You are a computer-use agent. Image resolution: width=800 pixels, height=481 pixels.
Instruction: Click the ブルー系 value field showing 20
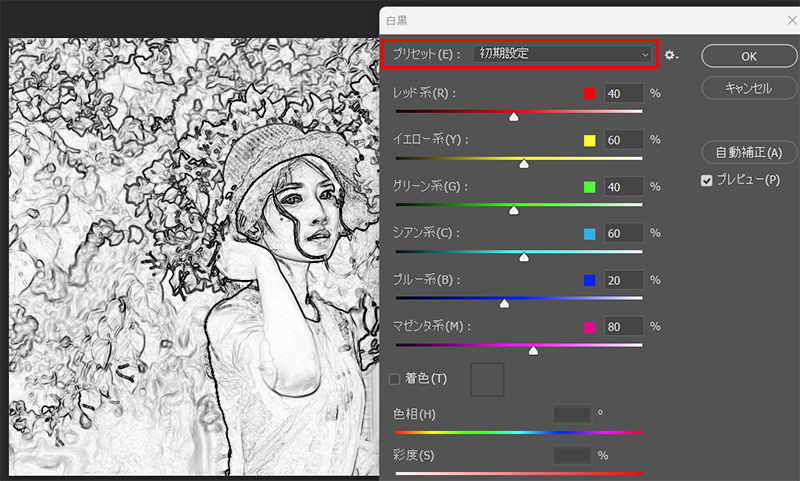[x=623, y=280]
